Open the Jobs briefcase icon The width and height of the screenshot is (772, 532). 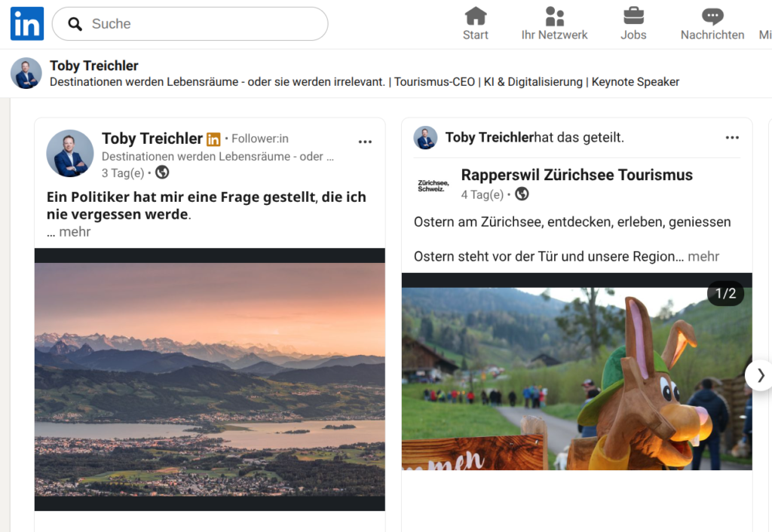633,16
